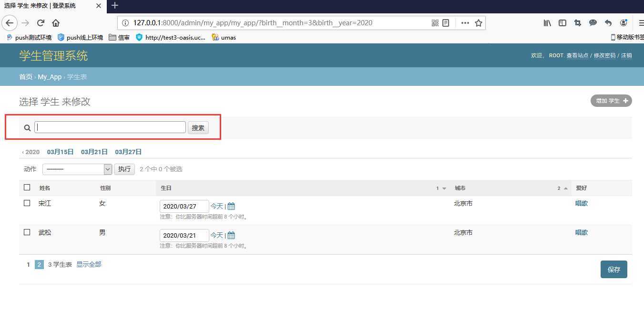Set 武松 birthday to 今天

pos(217,235)
